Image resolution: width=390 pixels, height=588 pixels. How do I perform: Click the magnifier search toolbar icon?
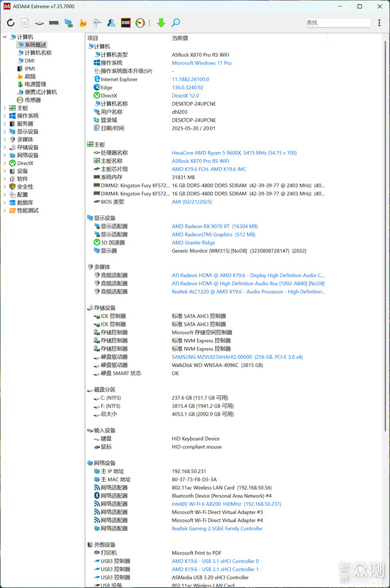pyautogui.click(x=176, y=23)
